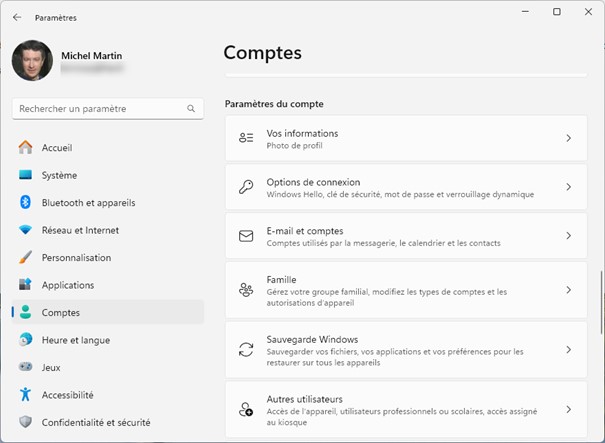Open the Accessibilité person icon

point(26,395)
